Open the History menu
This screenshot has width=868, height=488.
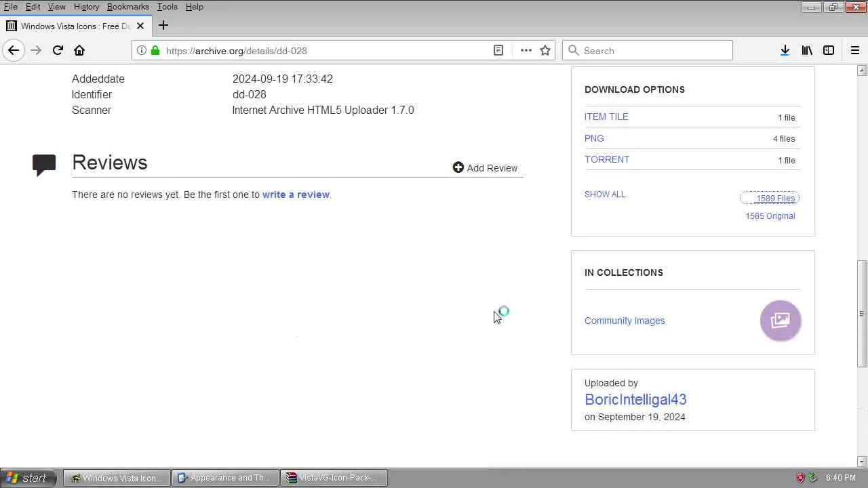click(86, 7)
